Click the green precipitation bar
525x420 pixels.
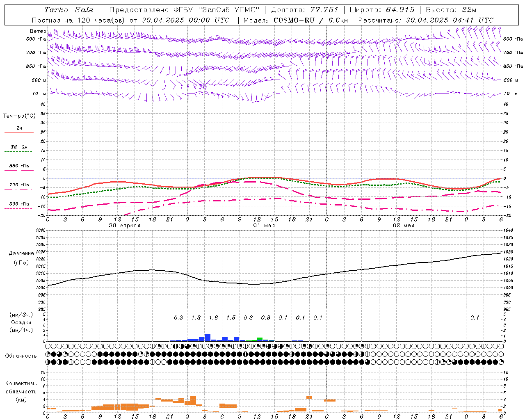point(260,339)
